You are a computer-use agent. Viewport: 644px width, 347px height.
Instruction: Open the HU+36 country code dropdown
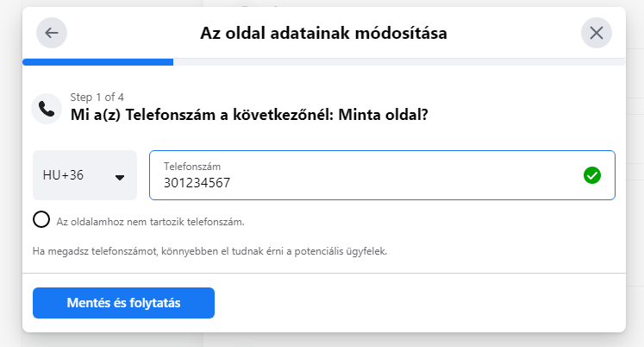[84, 175]
